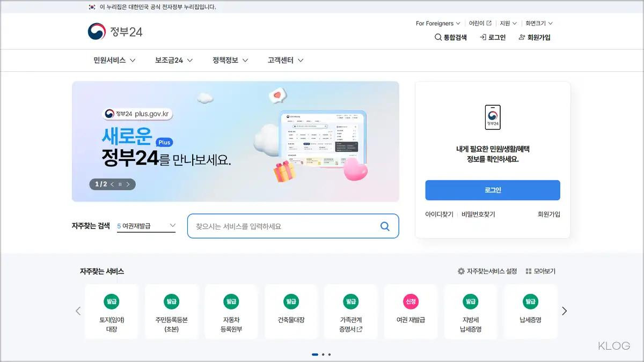Open the 고객센터 menu

pos(286,61)
